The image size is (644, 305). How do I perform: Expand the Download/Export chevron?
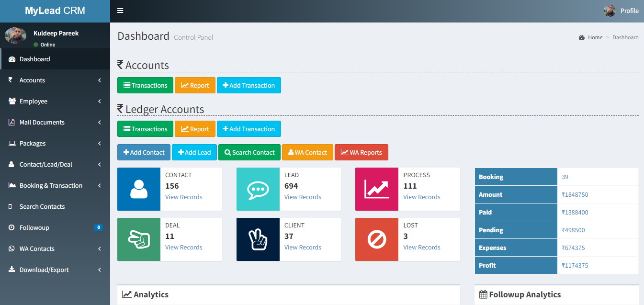point(100,270)
